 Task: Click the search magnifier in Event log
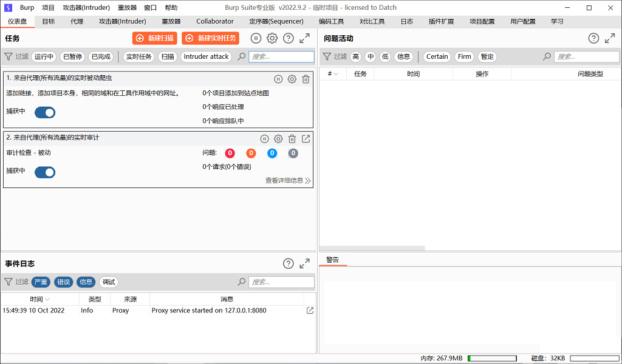click(x=242, y=282)
